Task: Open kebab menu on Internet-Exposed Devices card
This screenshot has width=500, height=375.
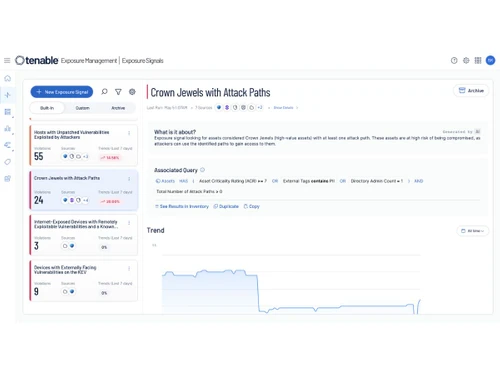Action: (x=129, y=223)
